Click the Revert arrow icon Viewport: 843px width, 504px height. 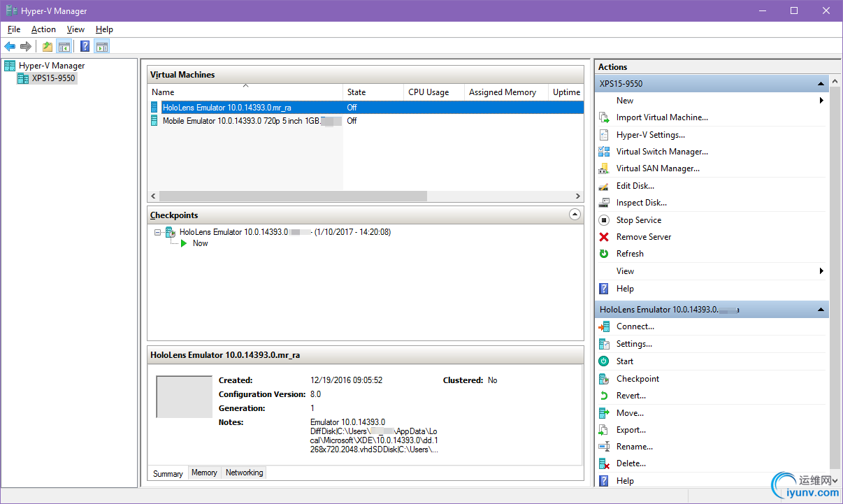click(604, 396)
